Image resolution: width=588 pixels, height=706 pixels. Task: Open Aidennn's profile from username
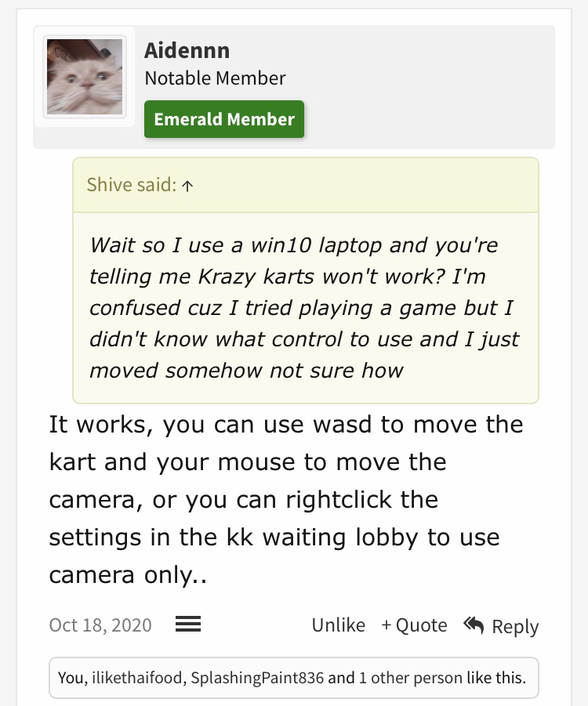pyautogui.click(x=187, y=50)
